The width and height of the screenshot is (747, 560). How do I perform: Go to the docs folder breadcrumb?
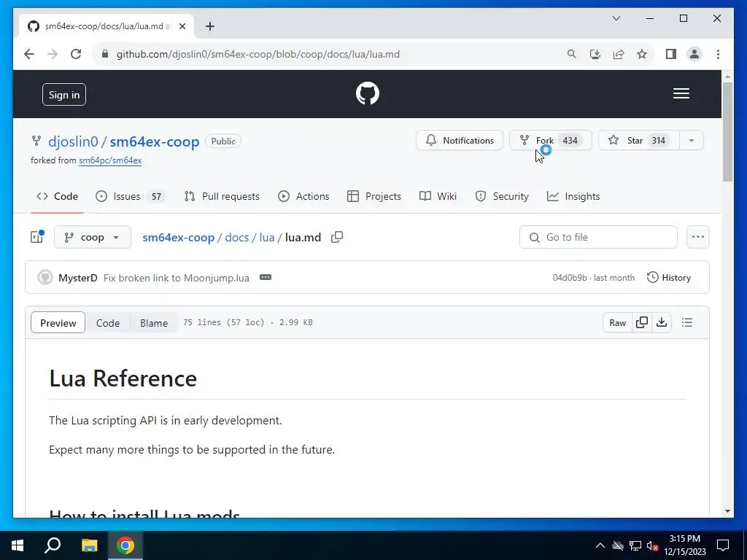(237, 237)
